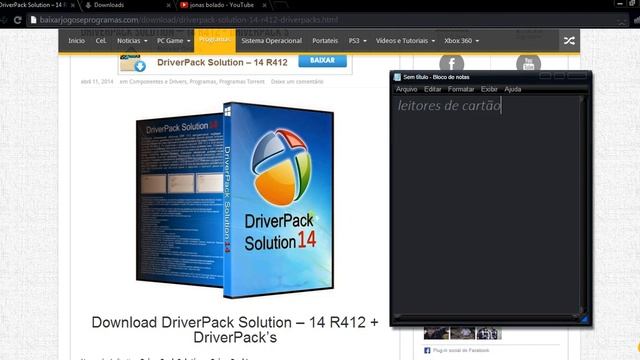Screen dimensions: 640x360
Task: Click the post date abril 11, 2014
Action: click(x=97, y=82)
